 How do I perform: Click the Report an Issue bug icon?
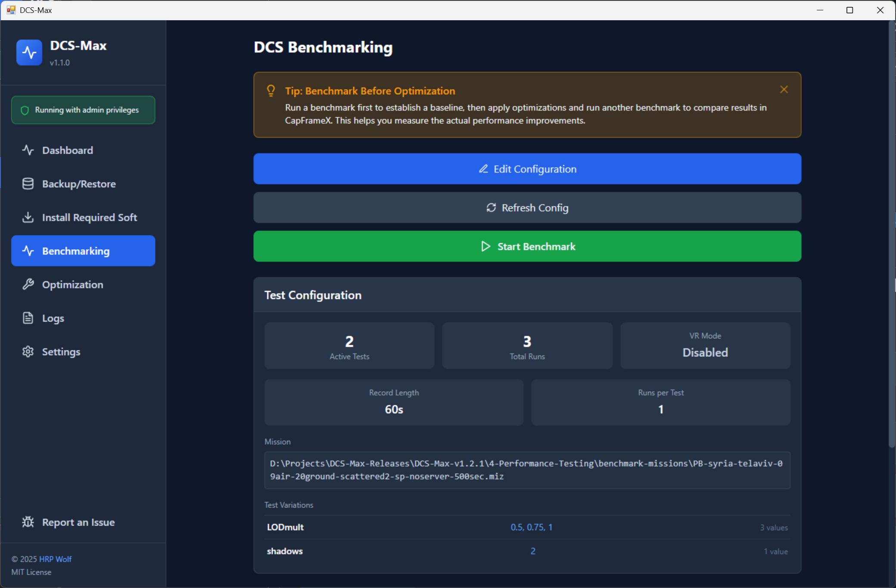click(x=28, y=522)
